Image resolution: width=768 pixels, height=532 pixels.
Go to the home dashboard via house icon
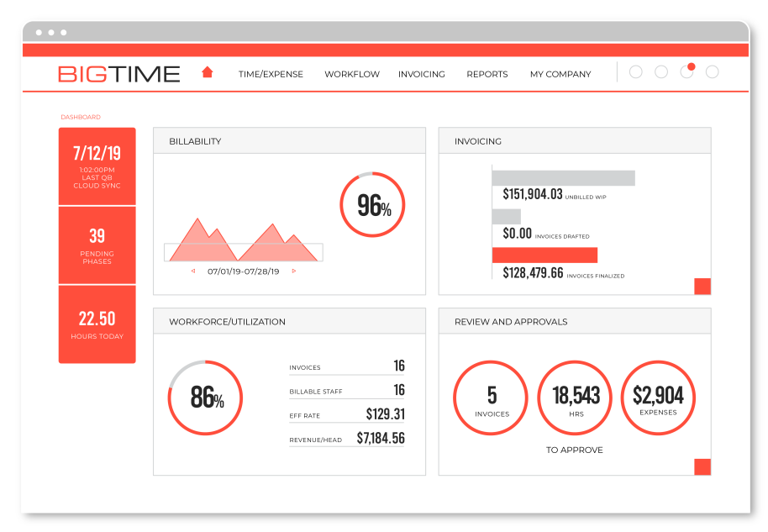(208, 72)
